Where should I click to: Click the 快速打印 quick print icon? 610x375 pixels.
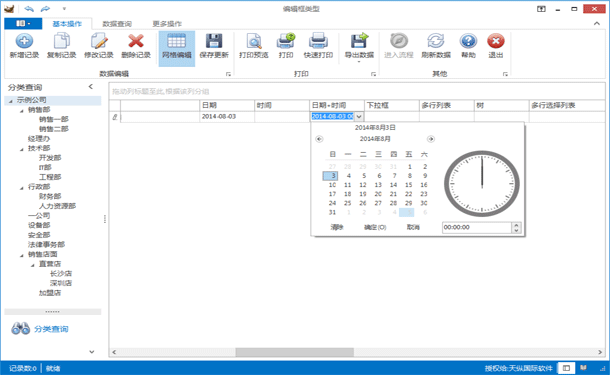pyautogui.click(x=318, y=41)
